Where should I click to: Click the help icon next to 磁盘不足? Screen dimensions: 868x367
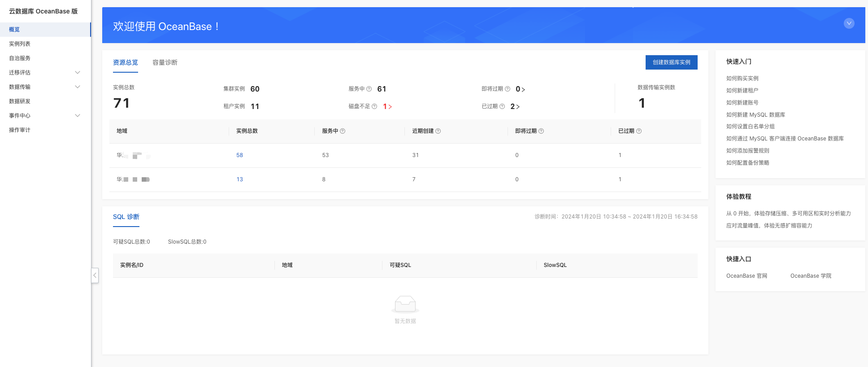[x=374, y=106]
